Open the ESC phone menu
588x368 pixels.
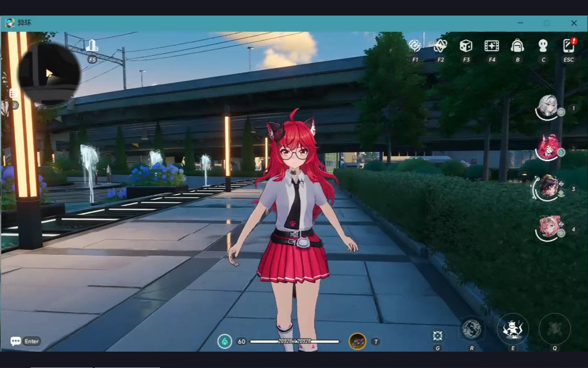point(569,46)
